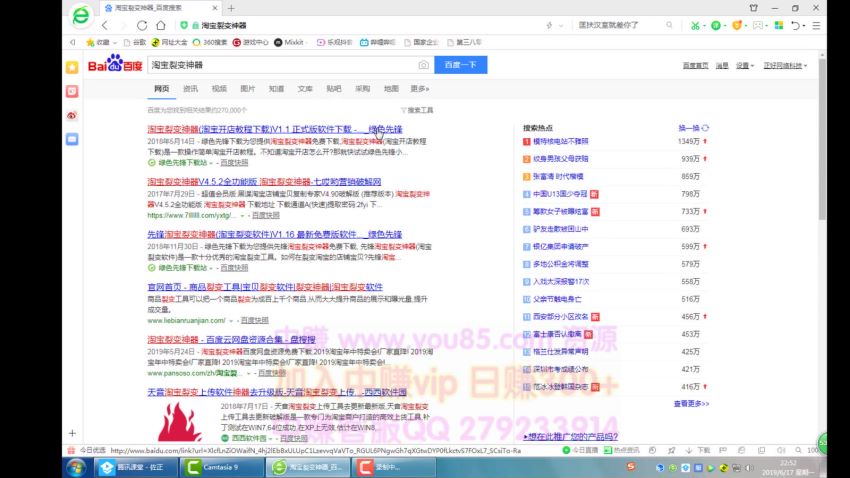Click the shirt skin icon in title bar

(754, 8)
